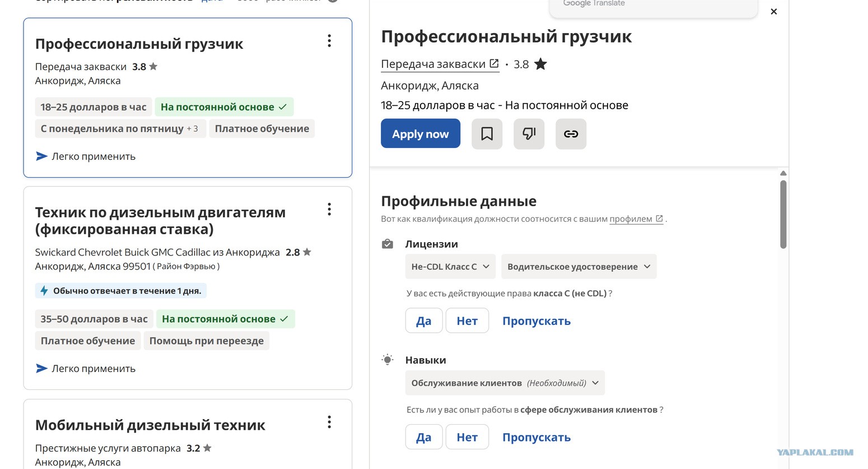Close the job details panel
This screenshot has height=469, width=868.
coord(774,11)
